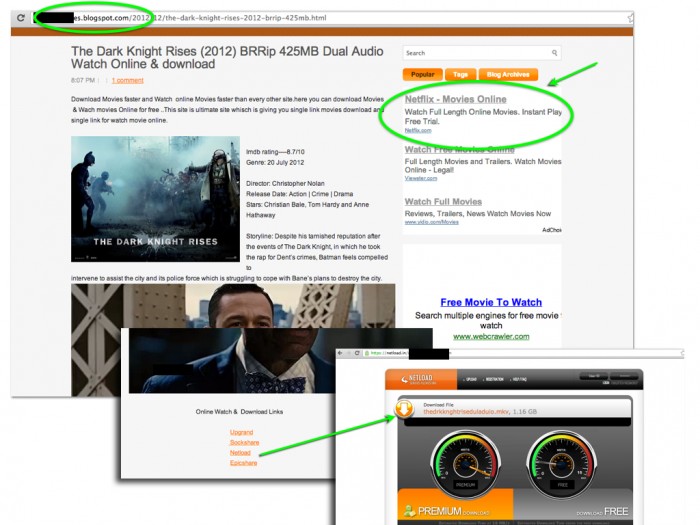Click The Dark Knight Rises poster image
The height and width of the screenshot is (525, 700).
pyautogui.click(x=155, y=199)
